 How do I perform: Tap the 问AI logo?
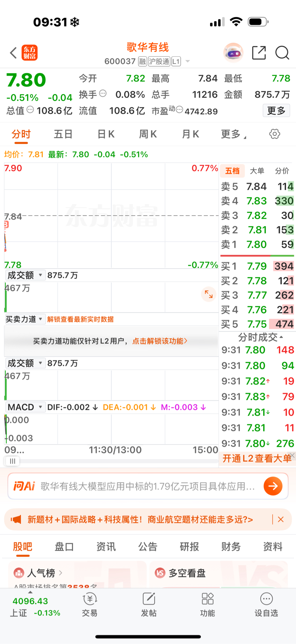point(24,486)
